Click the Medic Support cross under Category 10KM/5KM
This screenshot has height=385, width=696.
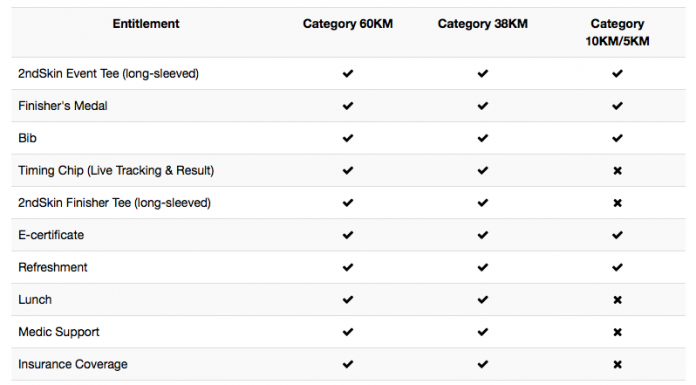pos(617,332)
